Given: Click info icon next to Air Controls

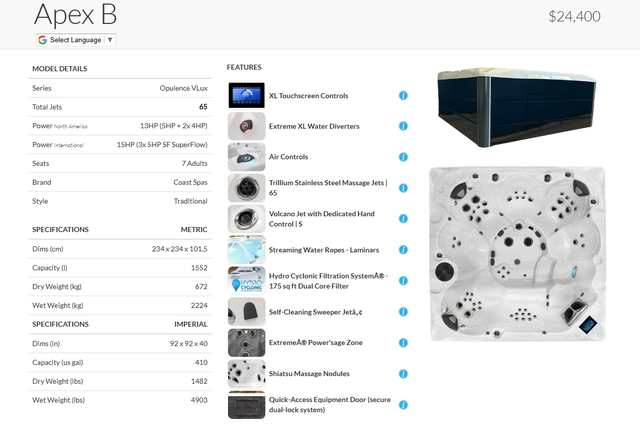Looking at the screenshot, I should [x=403, y=157].
